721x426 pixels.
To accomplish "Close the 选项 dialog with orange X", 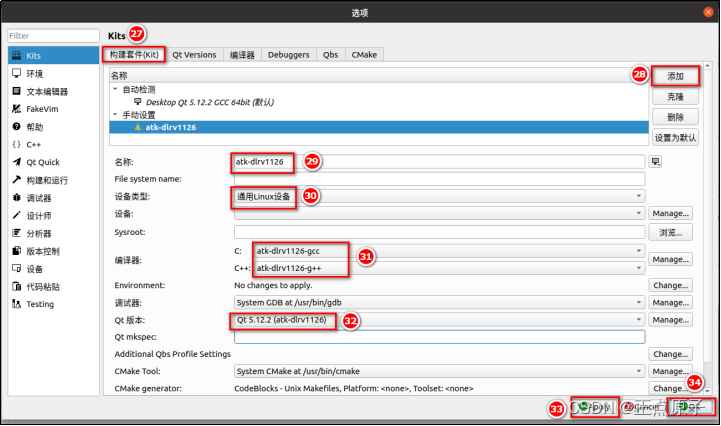I will 708,12.
